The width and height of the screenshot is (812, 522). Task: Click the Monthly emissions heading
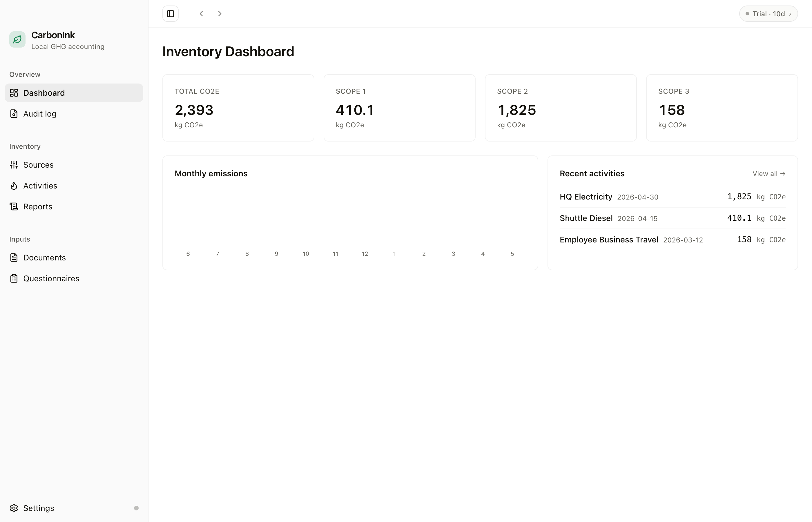point(211,173)
